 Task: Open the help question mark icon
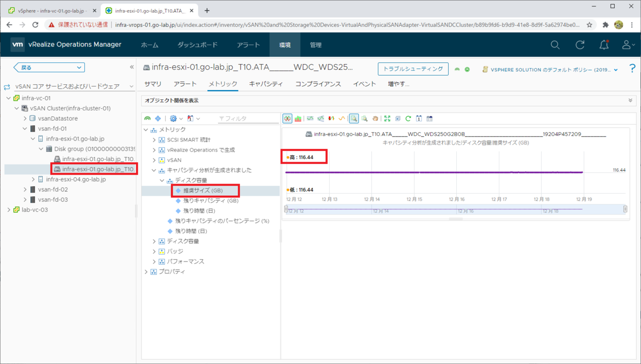tap(632, 69)
